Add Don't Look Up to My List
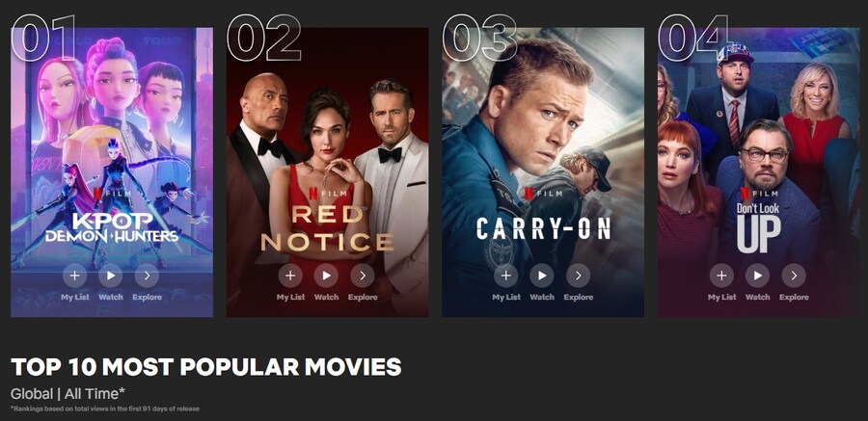The image size is (868, 421). click(x=721, y=276)
